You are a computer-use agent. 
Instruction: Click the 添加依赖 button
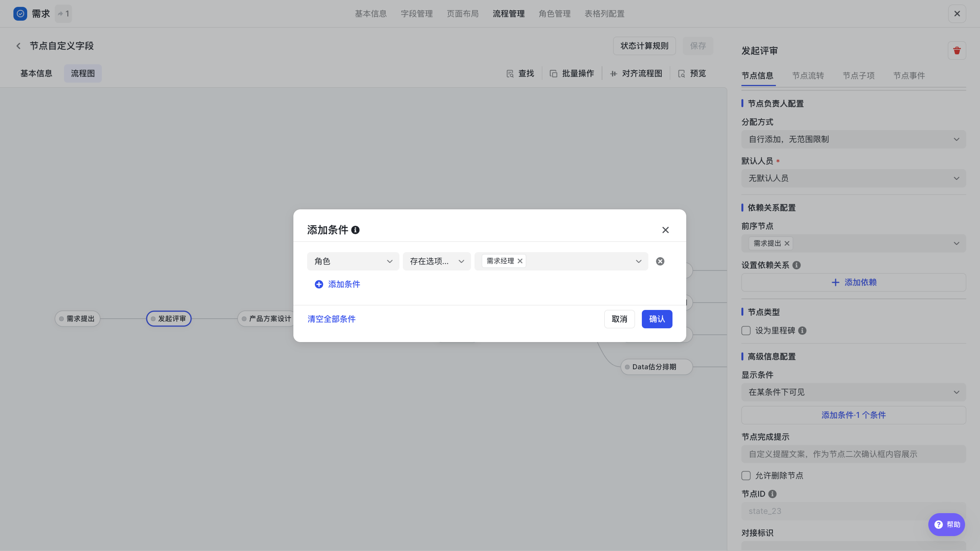pos(853,282)
